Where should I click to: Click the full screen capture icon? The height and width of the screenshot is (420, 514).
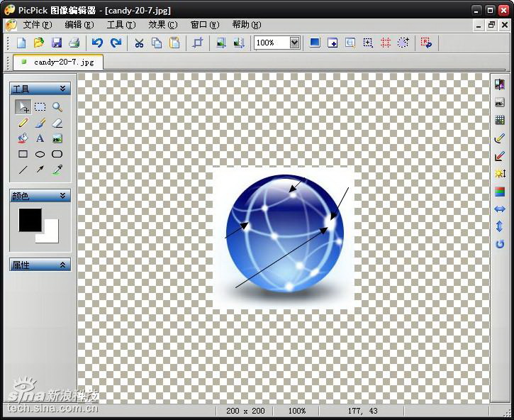tap(315, 43)
